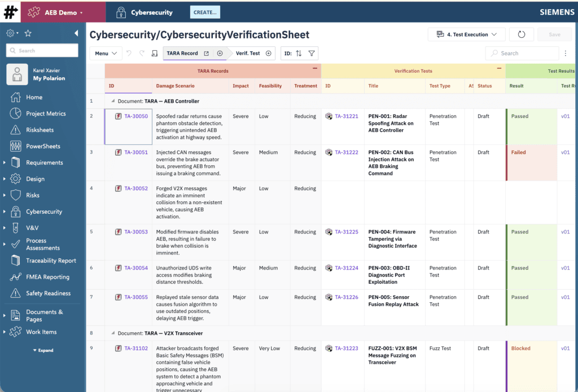This screenshot has height=392, width=578.
Task: Click the CREATE... button
Action: pos(205,12)
